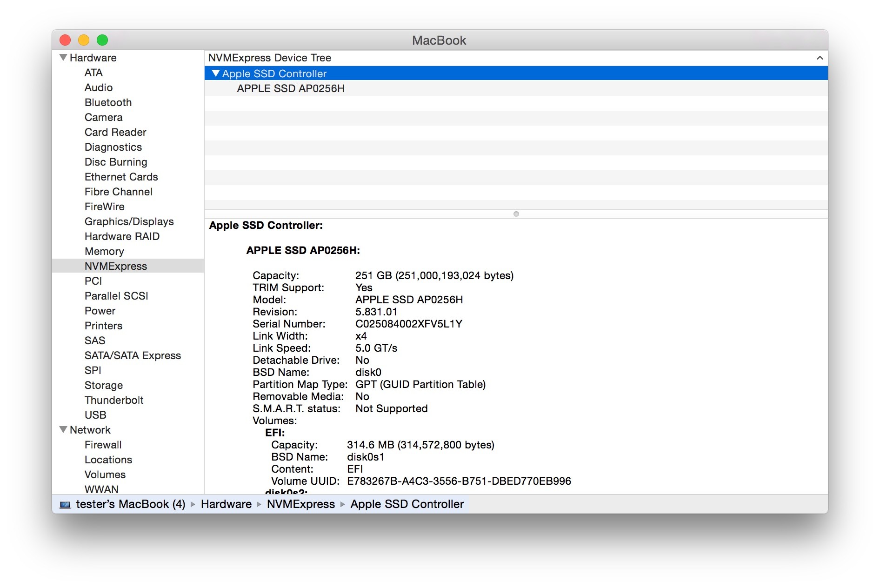The height and width of the screenshot is (588, 880).
Task: Click the GPT (GUID Partition Table) value
Action: point(420,384)
